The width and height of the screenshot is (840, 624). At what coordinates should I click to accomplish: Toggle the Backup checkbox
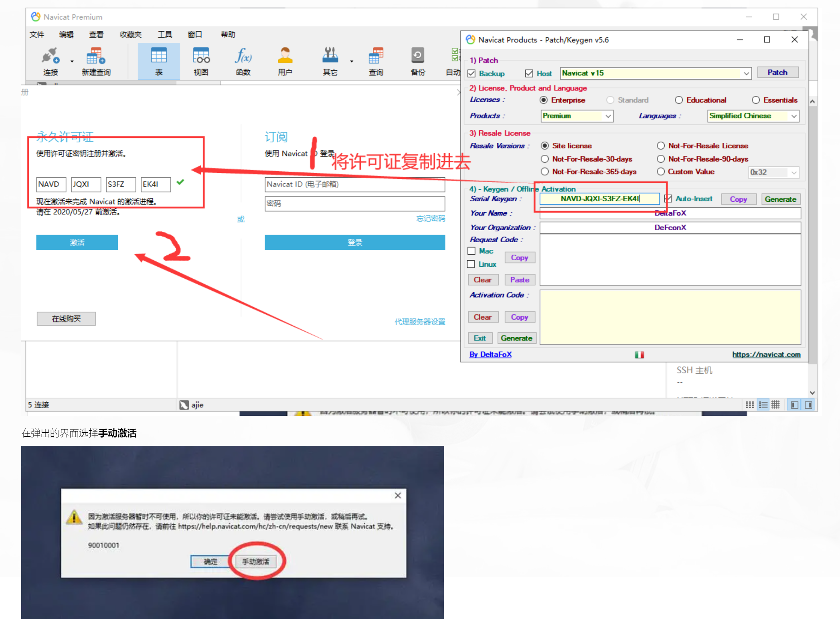click(x=472, y=73)
